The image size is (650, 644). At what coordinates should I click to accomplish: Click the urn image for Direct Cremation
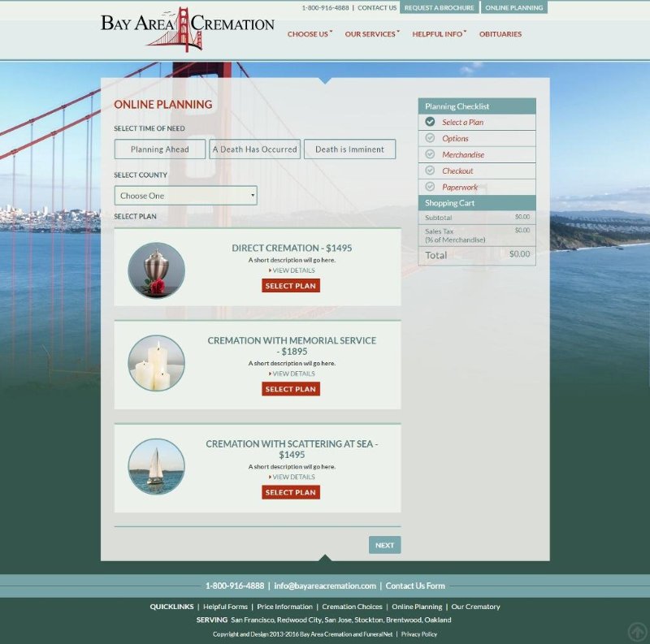pyautogui.click(x=157, y=270)
